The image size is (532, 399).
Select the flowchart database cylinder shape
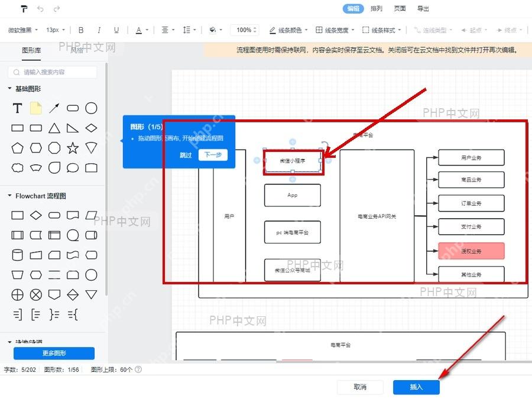tap(17, 255)
